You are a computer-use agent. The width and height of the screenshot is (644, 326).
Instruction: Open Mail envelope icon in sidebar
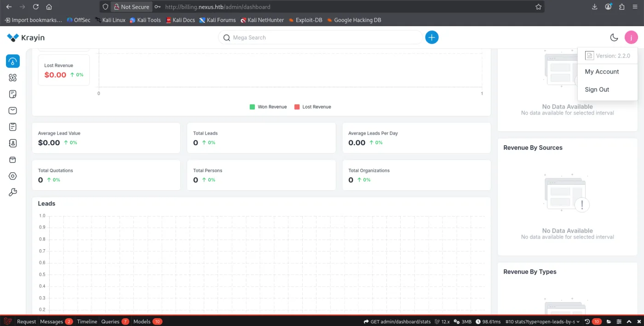pyautogui.click(x=13, y=110)
